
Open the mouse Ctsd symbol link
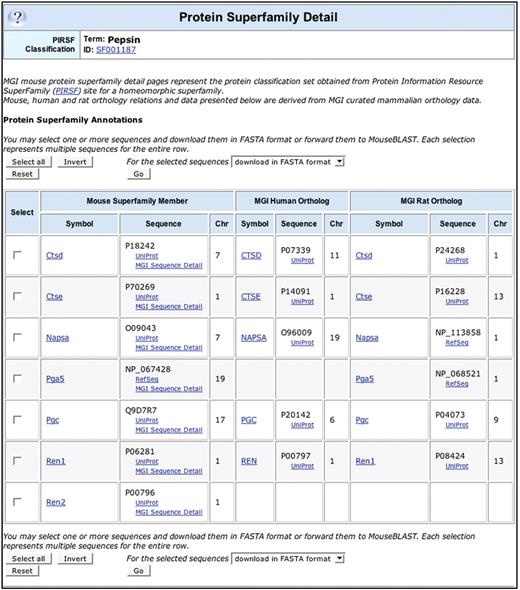click(x=54, y=255)
